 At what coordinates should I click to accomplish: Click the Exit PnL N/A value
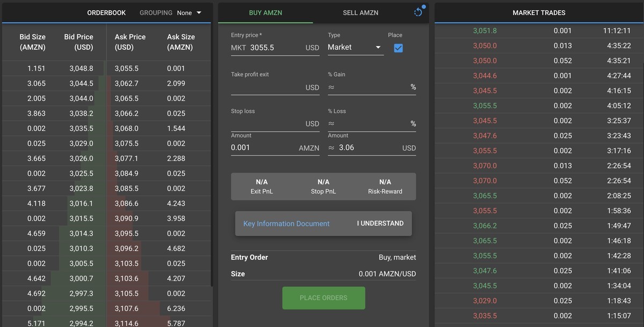pyautogui.click(x=262, y=182)
